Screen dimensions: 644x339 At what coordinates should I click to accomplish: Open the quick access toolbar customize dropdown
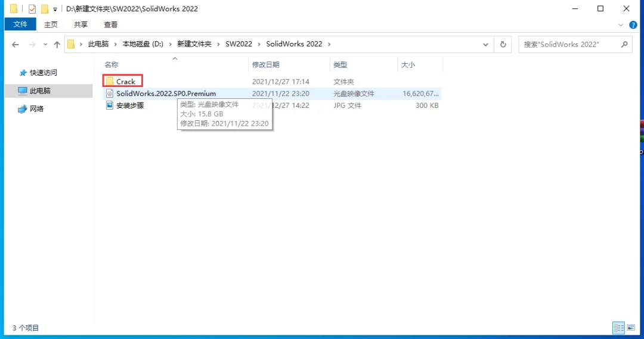click(55, 9)
